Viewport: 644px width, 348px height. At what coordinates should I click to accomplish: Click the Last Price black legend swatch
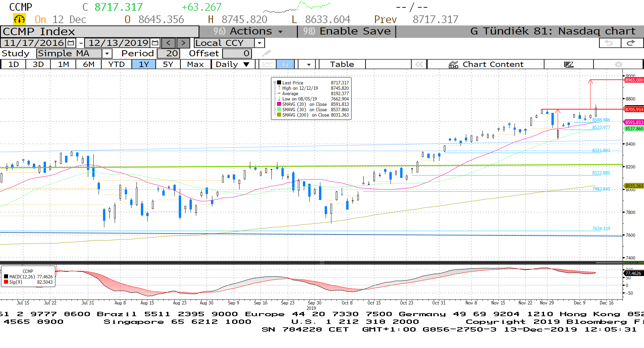pos(279,82)
